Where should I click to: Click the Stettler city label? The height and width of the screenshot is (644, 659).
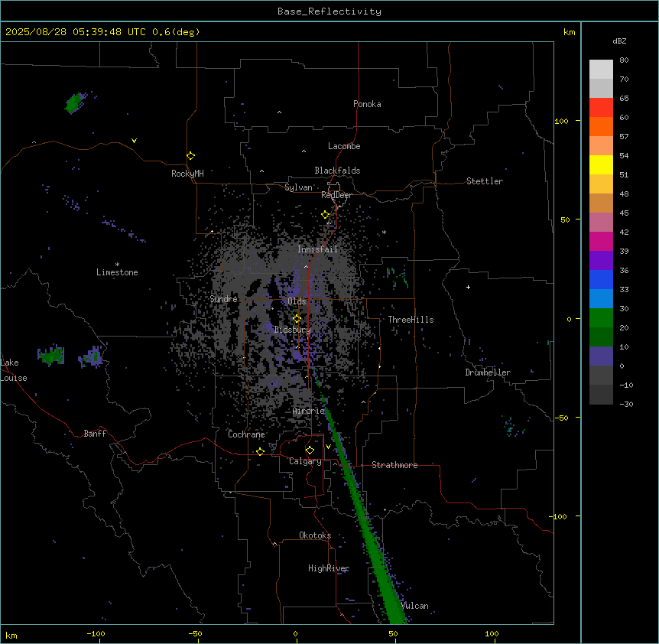(485, 181)
